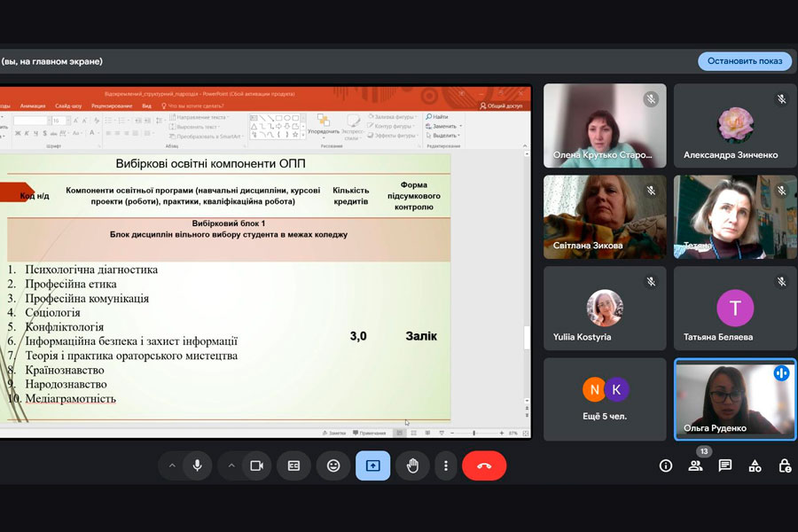Click Общий доступ share button in PowerPoint

(501, 106)
